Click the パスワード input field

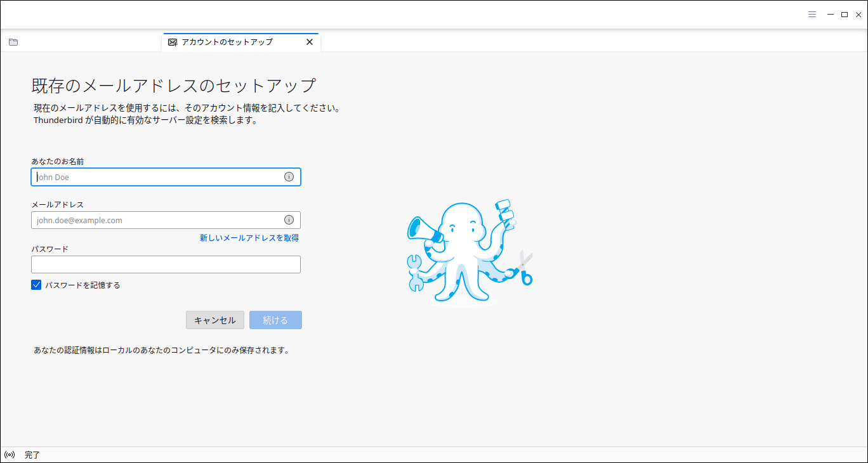166,264
